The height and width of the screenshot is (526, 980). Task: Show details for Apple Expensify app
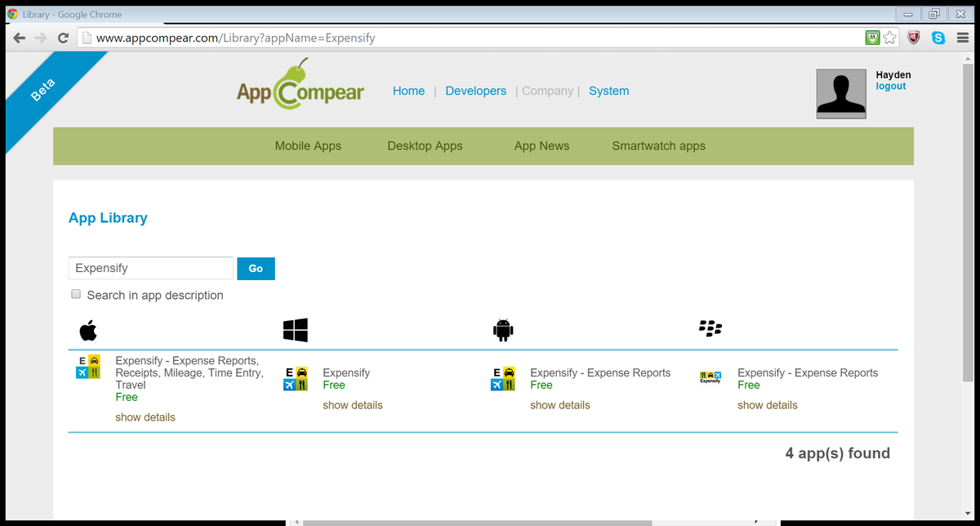[145, 417]
